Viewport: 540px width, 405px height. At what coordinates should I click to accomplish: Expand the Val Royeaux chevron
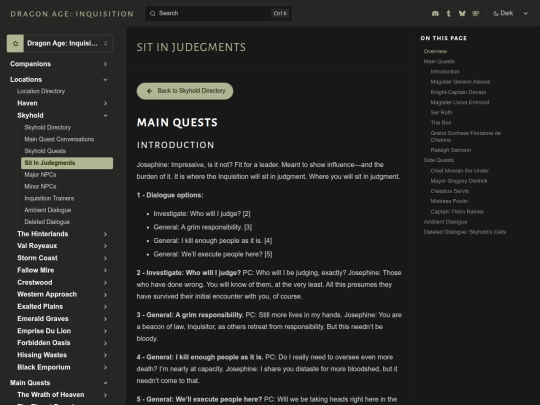[105, 246]
